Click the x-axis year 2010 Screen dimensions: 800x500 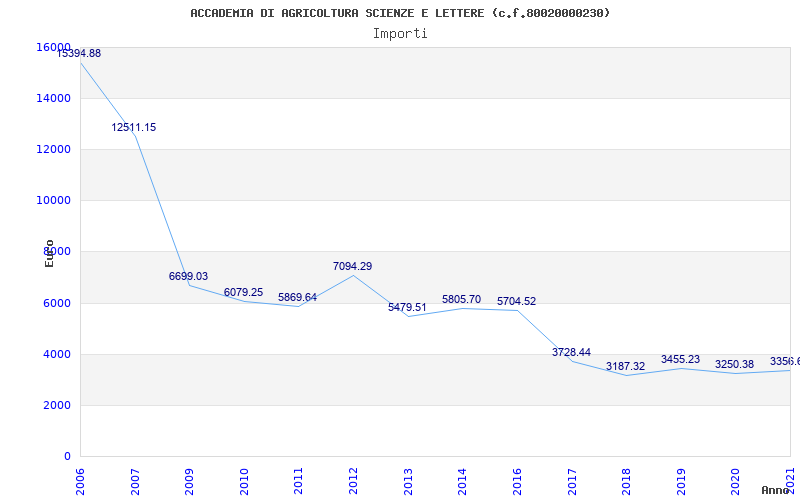[x=244, y=481]
